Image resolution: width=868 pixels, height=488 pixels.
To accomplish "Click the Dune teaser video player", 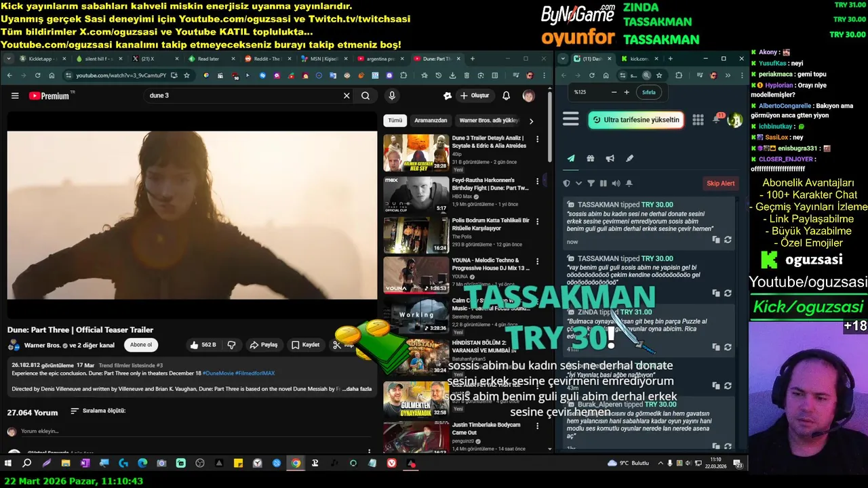I will tap(192, 216).
